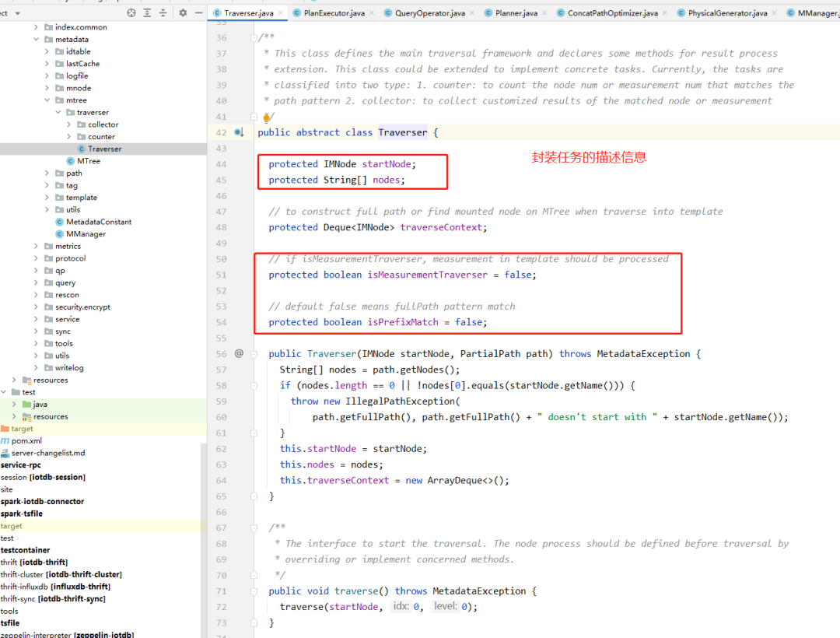The height and width of the screenshot is (638, 840).
Task: Expand the resources folder under main
Action: click(x=14, y=380)
